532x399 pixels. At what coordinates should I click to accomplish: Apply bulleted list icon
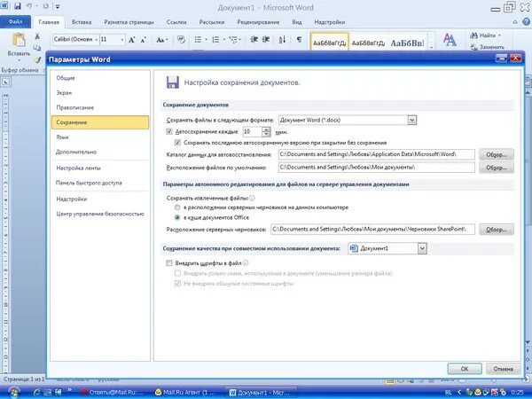pos(198,40)
